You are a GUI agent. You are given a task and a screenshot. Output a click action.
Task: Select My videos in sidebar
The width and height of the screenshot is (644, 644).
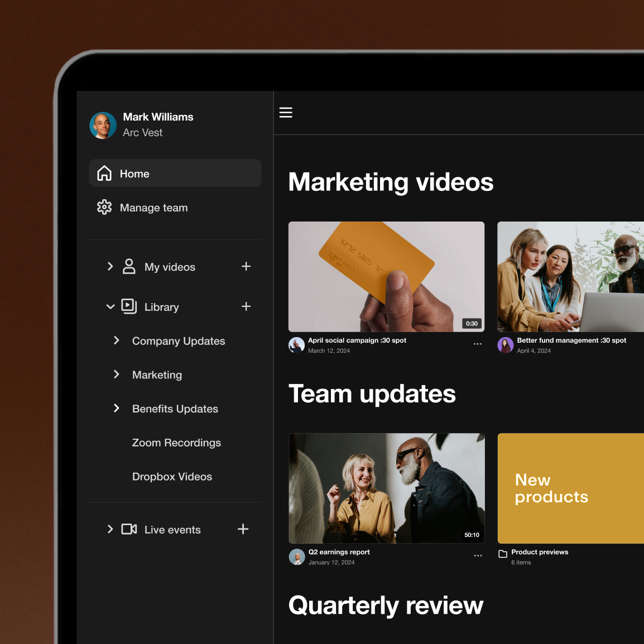tap(170, 267)
